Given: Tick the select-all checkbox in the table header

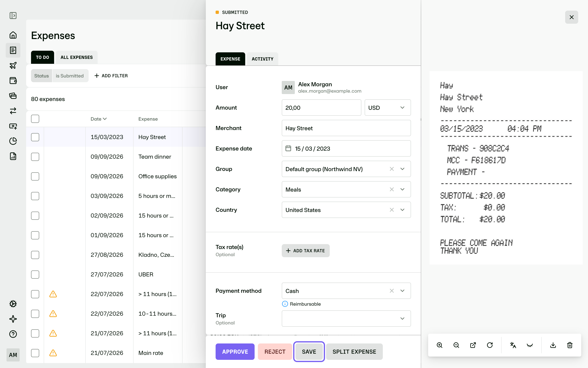Looking at the screenshot, I should coord(35,119).
